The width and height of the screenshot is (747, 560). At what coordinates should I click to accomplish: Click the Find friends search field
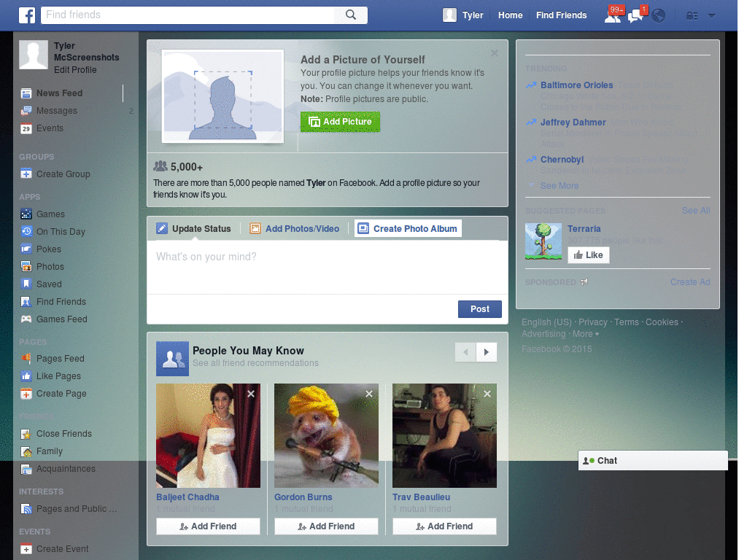[x=187, y=15]
